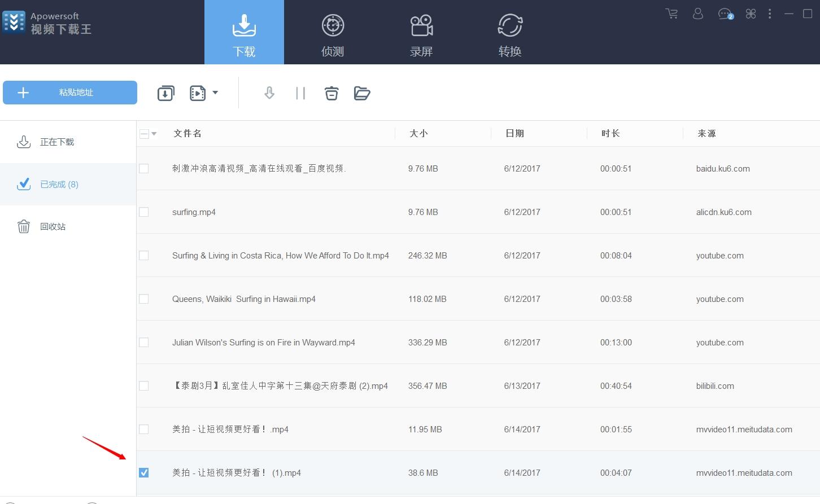Sort by 时长 column header
This screenshot has width=820, height=504.
pyautogui.click(x=610, y=133)
